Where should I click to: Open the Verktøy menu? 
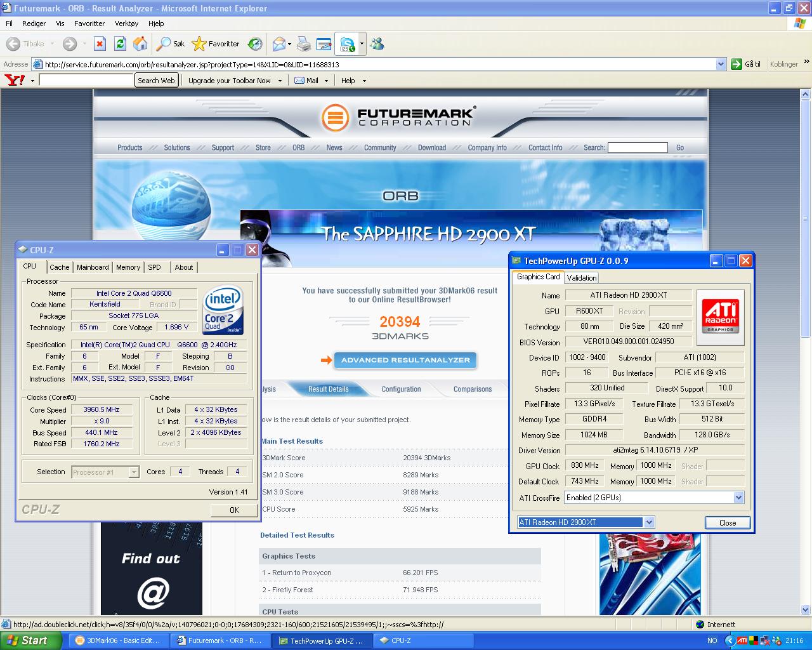[x=126, y=23]
